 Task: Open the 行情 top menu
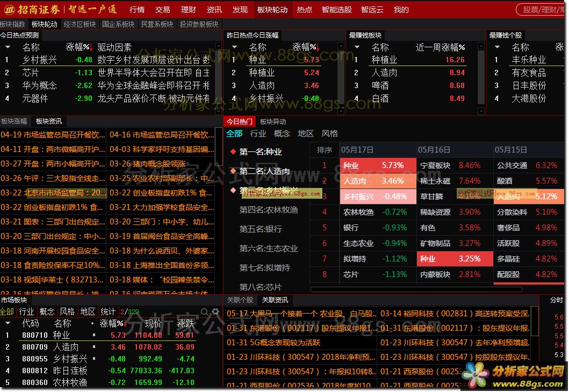coord(137,10)
